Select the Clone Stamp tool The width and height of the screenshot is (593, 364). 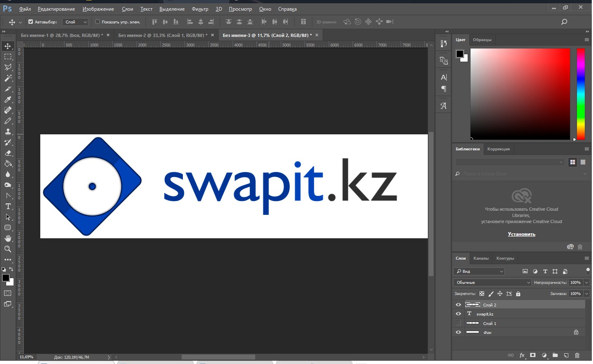point(8,131)
